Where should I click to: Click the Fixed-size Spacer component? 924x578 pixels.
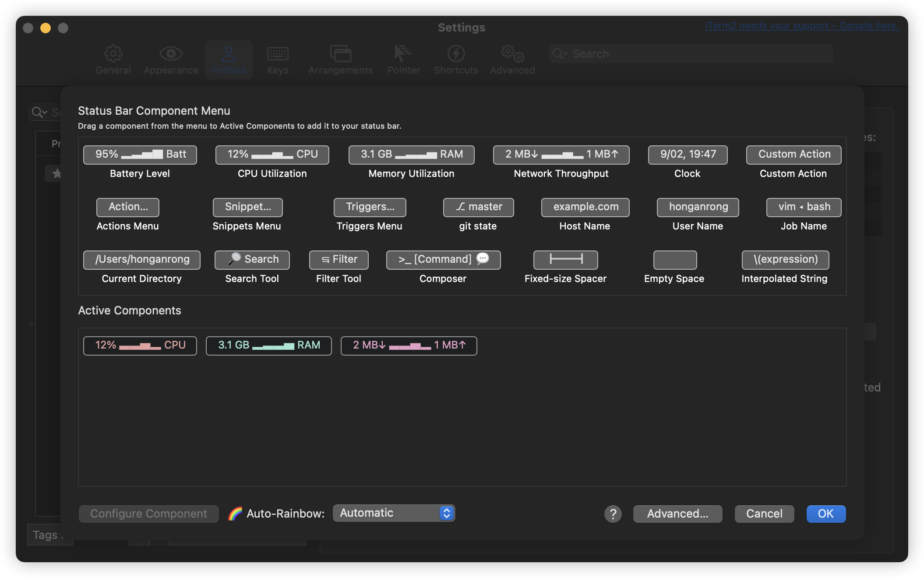coord(565,260)
